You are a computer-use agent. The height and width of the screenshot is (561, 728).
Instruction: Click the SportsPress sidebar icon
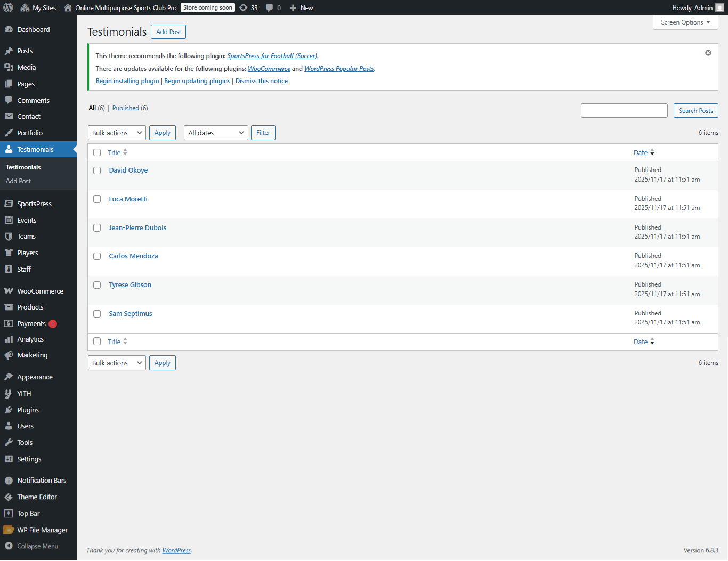pos(9,204)
